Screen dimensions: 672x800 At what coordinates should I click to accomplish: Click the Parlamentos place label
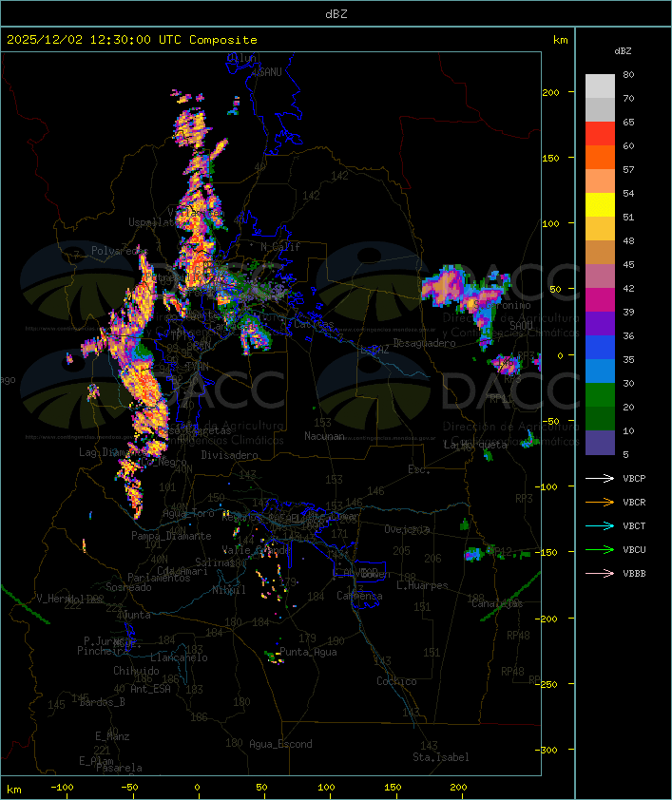click(159, 578)
